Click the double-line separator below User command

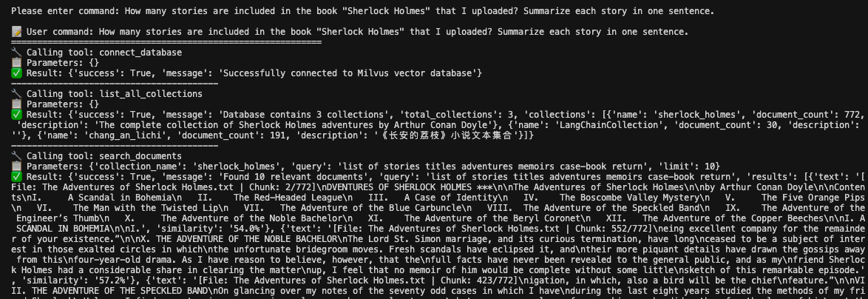tap(166, 42)
